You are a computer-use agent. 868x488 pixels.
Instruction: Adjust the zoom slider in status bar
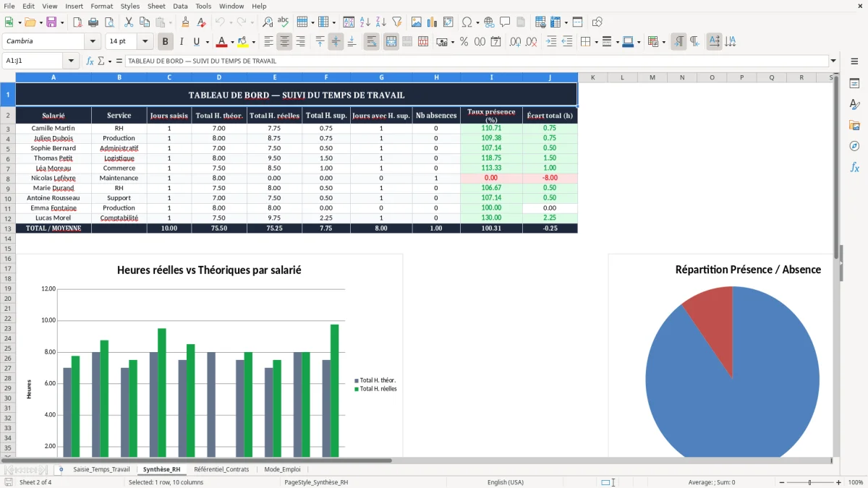click(x=809, y=482)
